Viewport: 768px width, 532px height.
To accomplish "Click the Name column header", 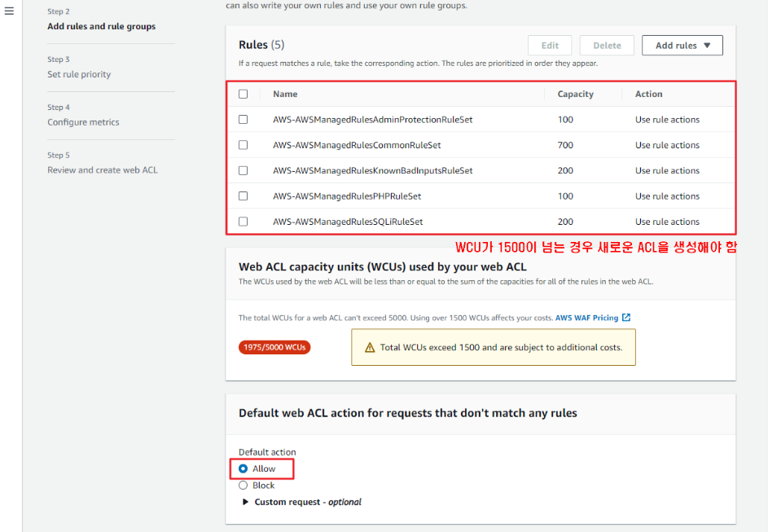I will (x=285, y=94).
